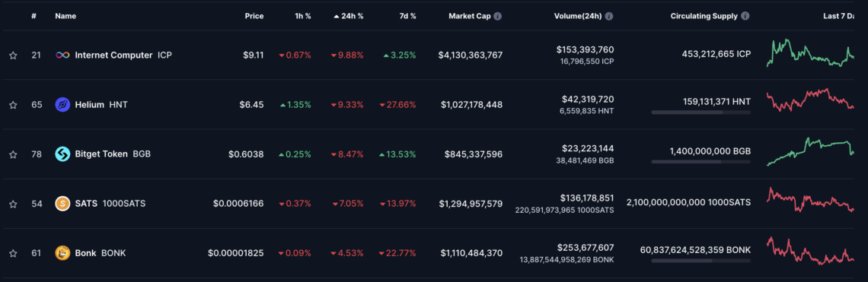The image size is (868, 282).
Task: Open the Market Cap info icon
Action: click(498, 16)
